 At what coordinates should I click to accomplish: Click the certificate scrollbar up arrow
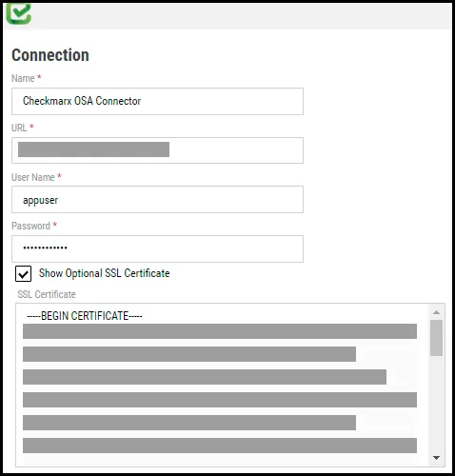436,312
